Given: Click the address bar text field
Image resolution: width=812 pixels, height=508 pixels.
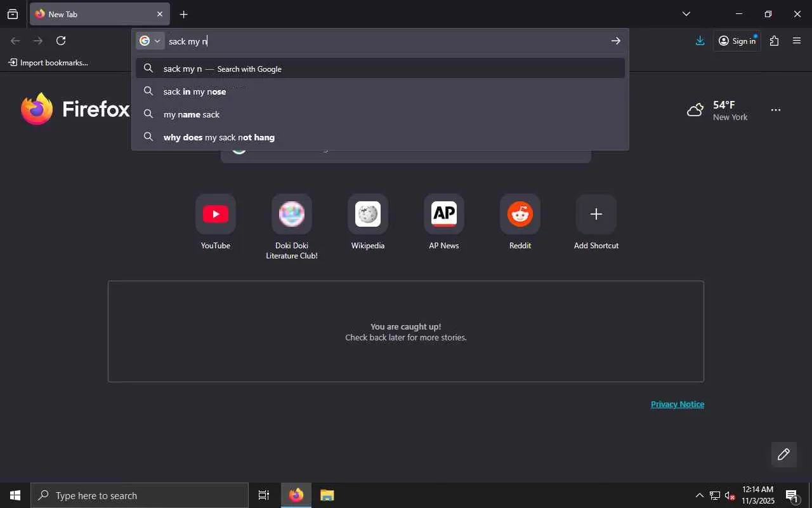Looking at the screenshot, I should (385, 41).
